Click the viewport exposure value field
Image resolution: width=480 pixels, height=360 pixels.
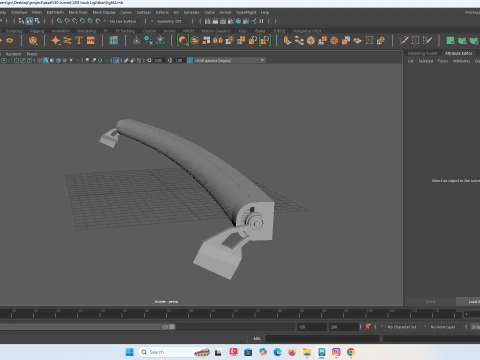point(158,60)
